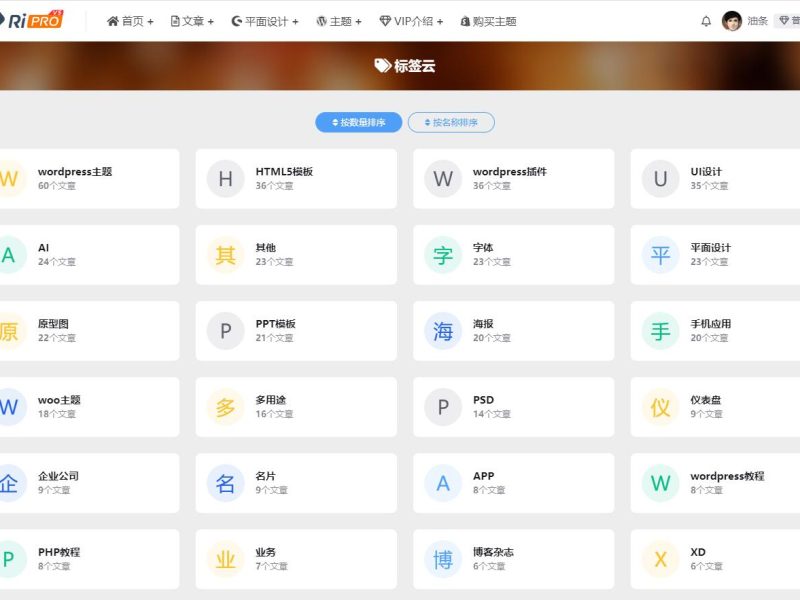Viewport: 800px width, 600px height.
Task: Open the user avatar profile picture
Action: [732, 21]
